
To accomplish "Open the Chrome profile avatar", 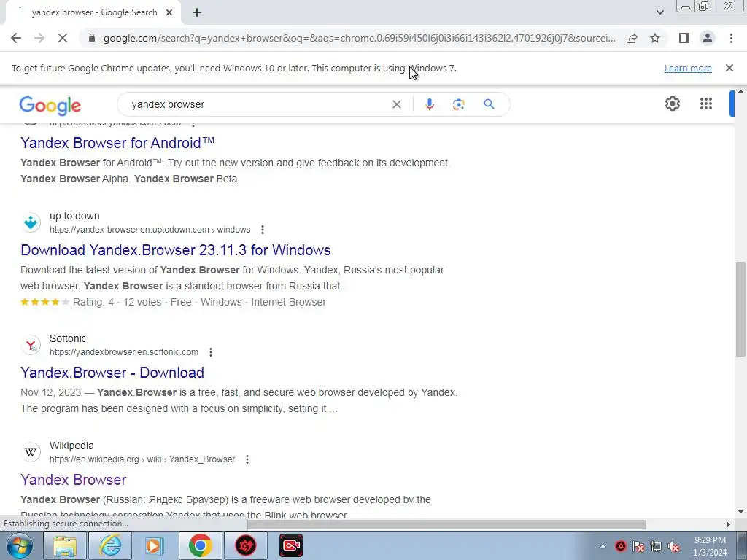I will 708,38.
